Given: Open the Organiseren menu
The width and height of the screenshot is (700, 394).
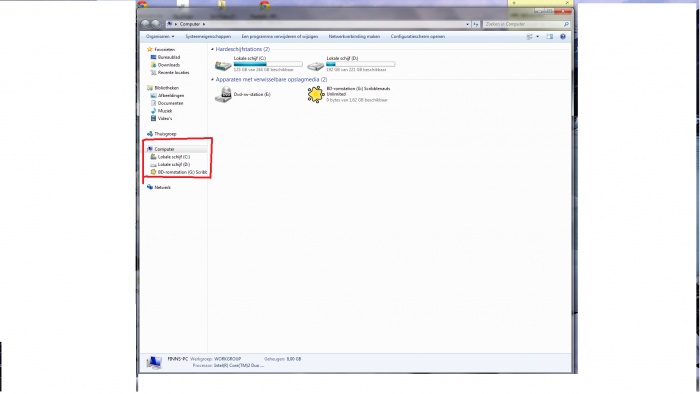Looking at the screenshot, I should click(x=160, y=37).
